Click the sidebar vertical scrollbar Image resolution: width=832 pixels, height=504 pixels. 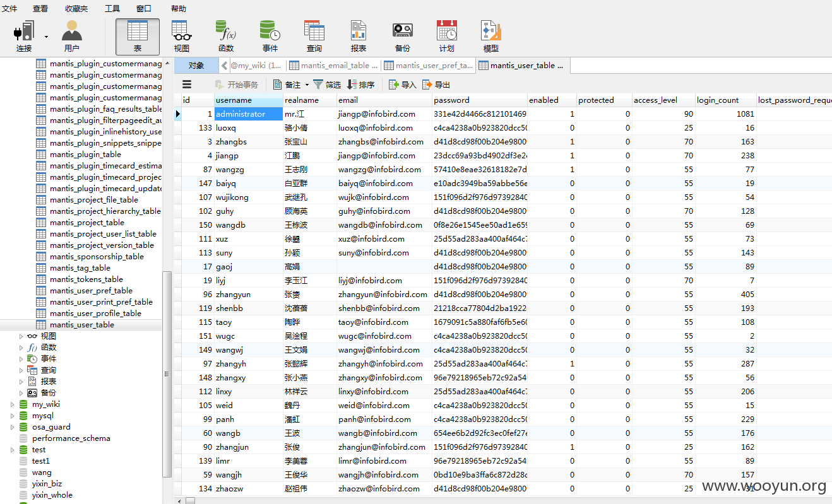point(167,375)
